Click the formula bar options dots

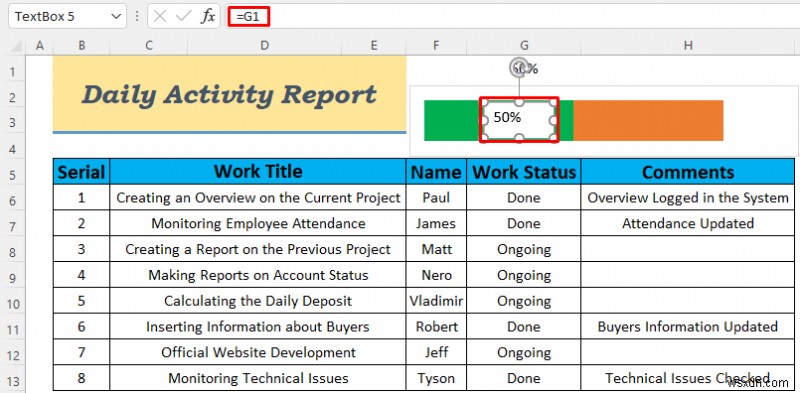click(x=137, y=16)
